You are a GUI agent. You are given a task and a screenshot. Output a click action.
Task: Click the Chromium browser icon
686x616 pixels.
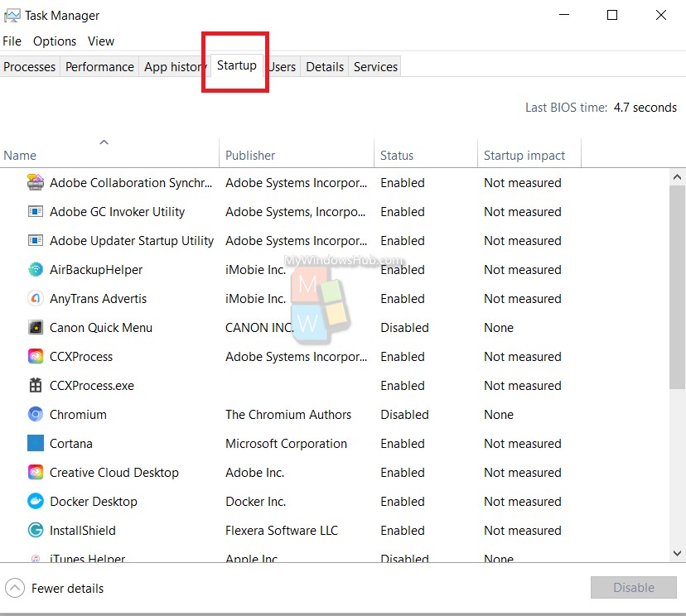[36, 414]
